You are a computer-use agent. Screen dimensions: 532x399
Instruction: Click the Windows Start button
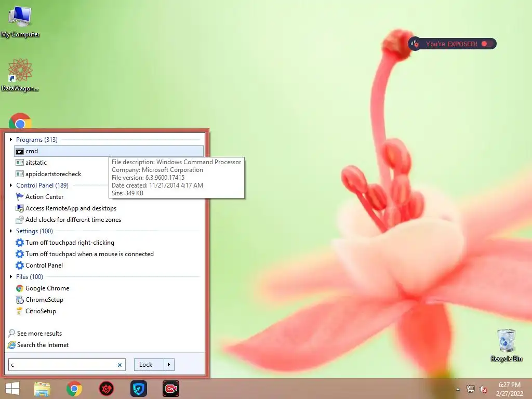pos(12,389)
